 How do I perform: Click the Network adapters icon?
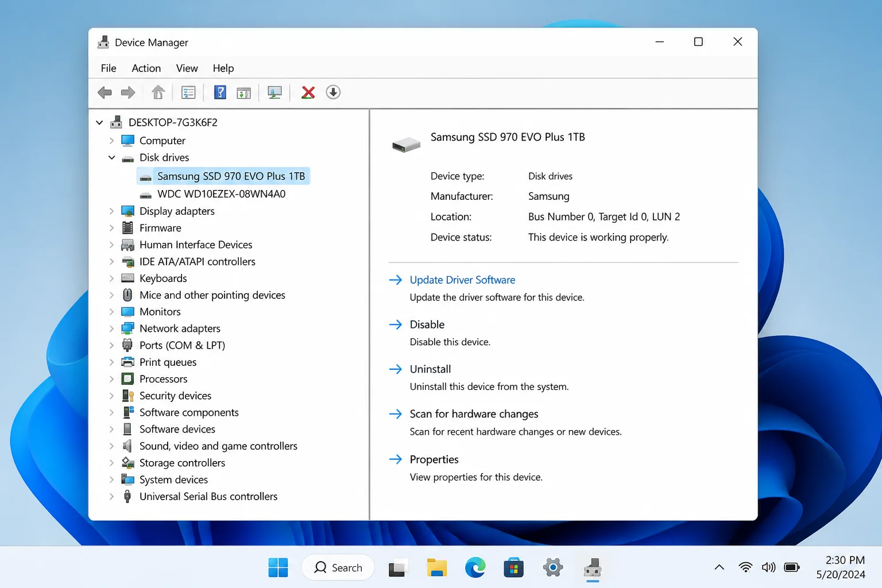click(127, 328)
